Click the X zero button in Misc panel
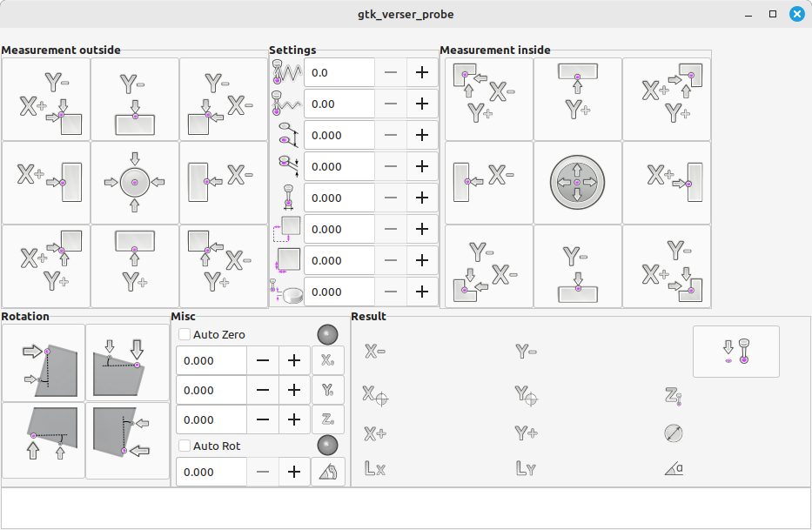 tap(328, 359)
